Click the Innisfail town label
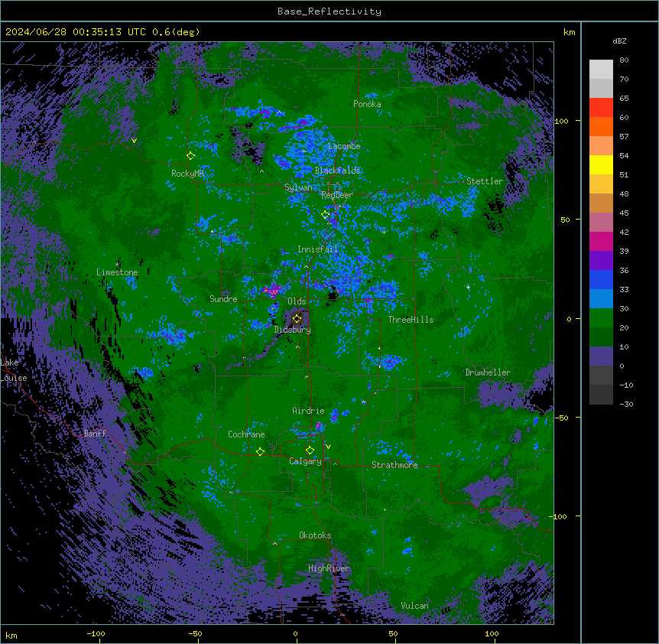 click(317, 249)
